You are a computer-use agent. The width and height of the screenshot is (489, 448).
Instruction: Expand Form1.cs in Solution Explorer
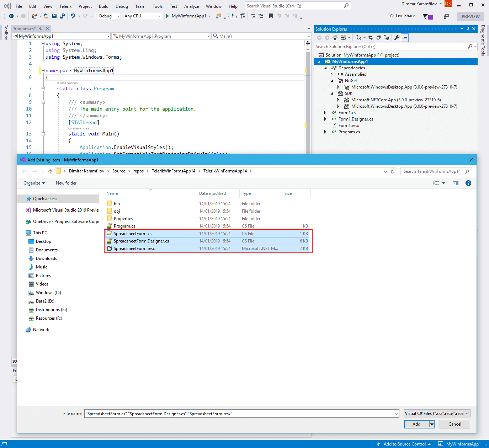point(325,113)
